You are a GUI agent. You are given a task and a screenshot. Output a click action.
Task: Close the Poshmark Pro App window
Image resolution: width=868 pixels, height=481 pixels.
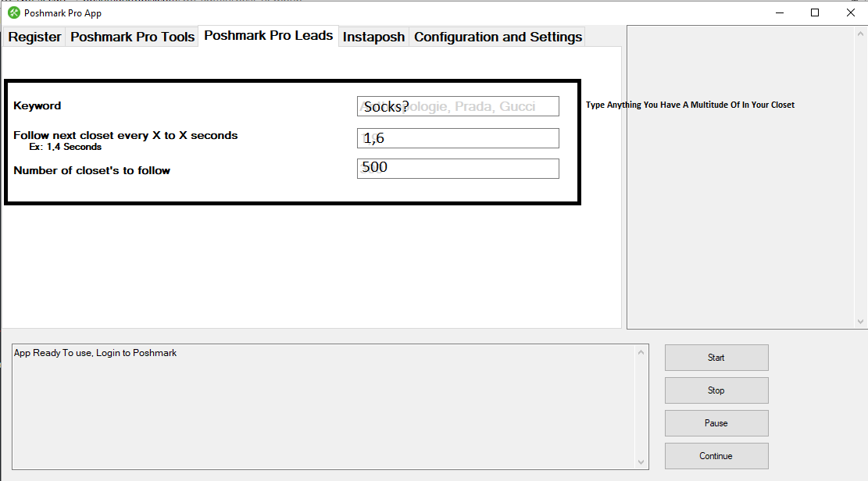(x=851, y=12)
